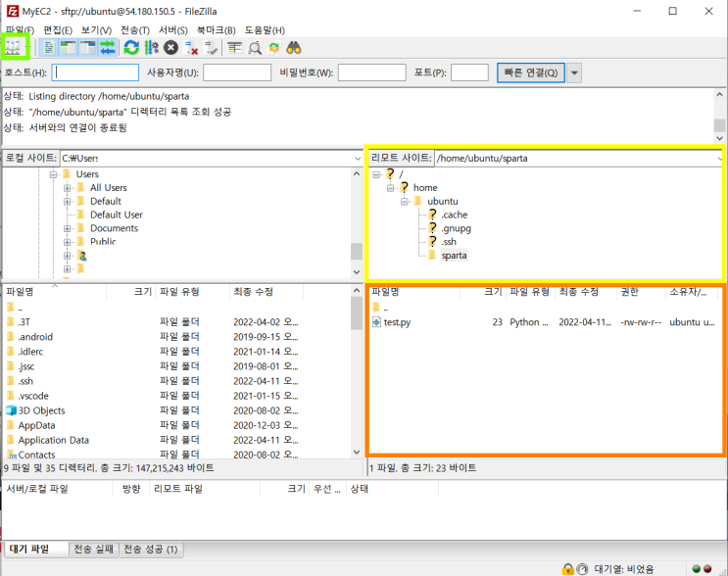Expand All Users folder

68,188
